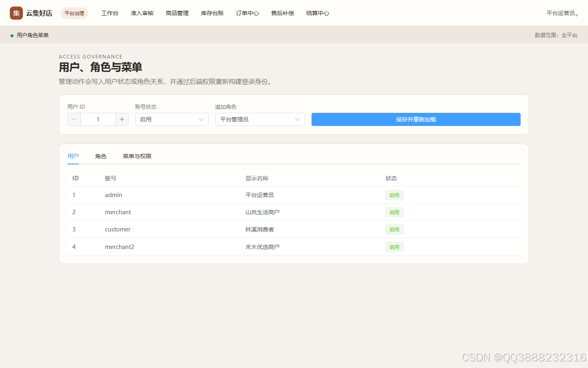Open the 库存台账 menu
Viewport: 588px width, 368px height.
212,13
